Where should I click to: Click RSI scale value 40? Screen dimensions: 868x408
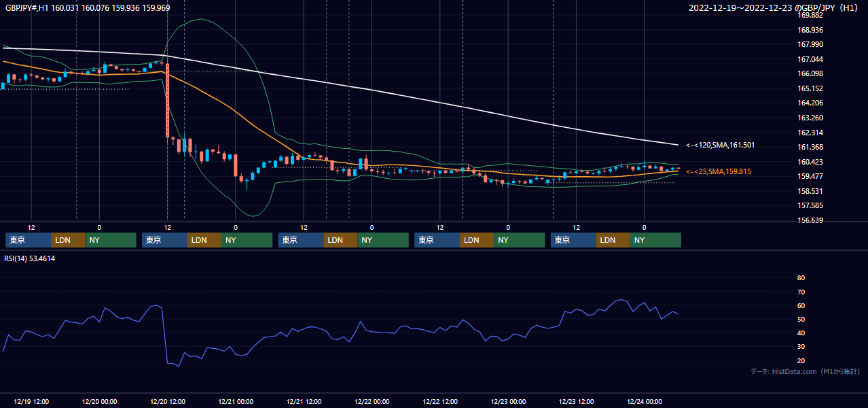[801, 333]
